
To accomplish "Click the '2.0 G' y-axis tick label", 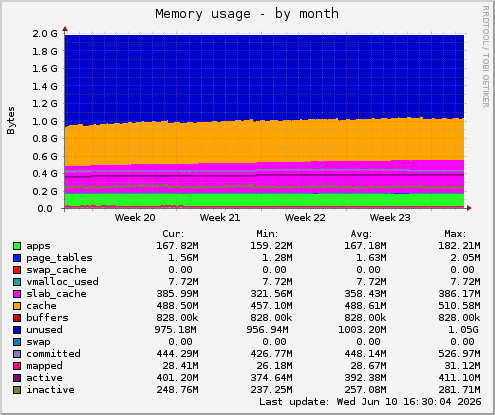I will 45,33.
